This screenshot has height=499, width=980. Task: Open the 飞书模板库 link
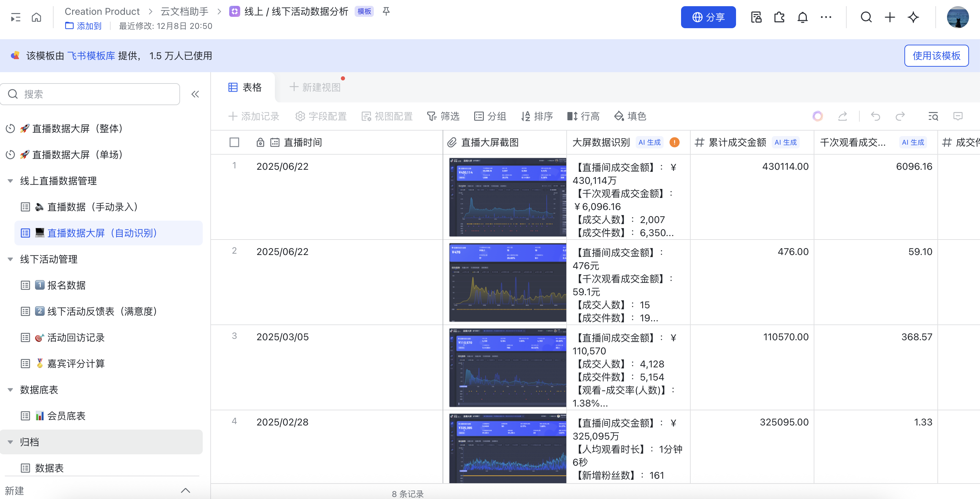tap(91, 56)
